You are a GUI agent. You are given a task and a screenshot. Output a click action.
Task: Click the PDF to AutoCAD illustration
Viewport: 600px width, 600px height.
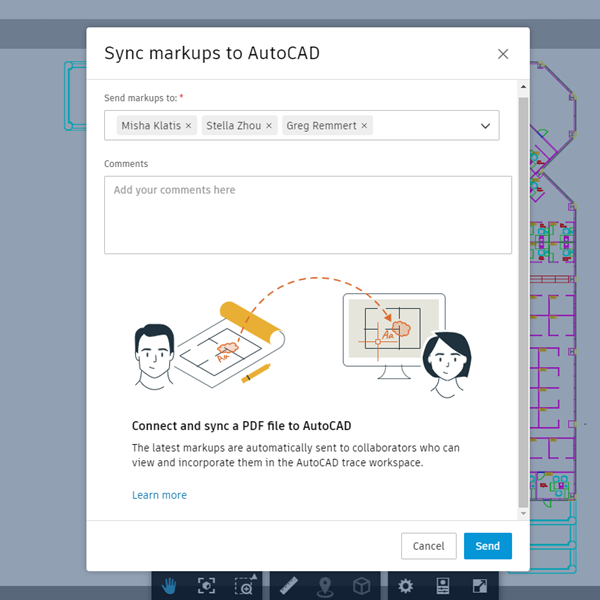click(x=303, y=338)
